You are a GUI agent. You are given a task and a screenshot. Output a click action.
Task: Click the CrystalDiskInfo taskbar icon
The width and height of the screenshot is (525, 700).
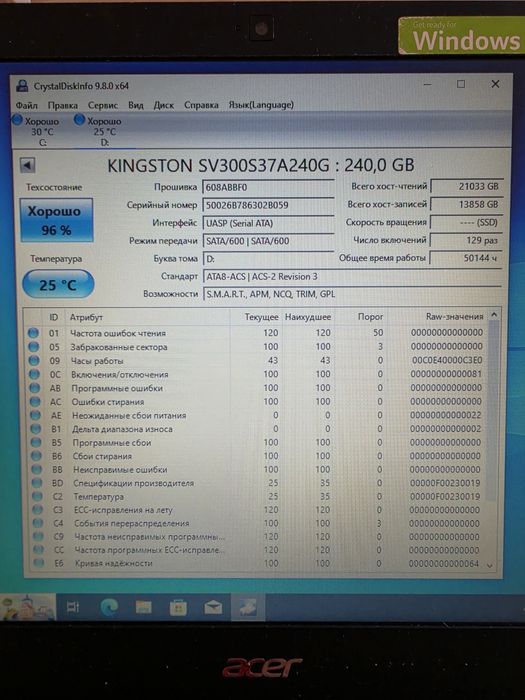pyautogui.click(x=248, y=607)
